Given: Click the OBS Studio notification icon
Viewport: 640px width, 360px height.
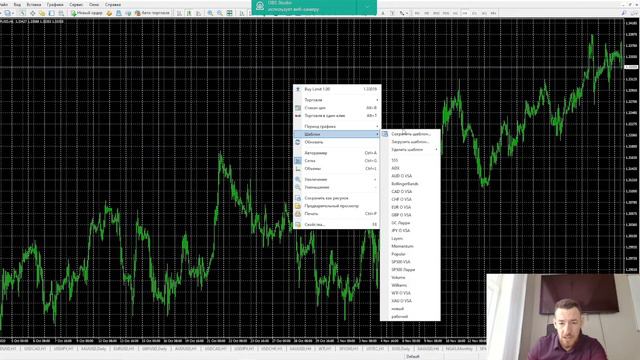Looking at the screenshot, I should point(260,6).
